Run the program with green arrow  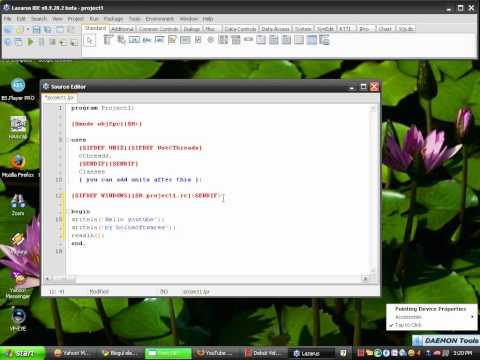[x=30, y=42]
